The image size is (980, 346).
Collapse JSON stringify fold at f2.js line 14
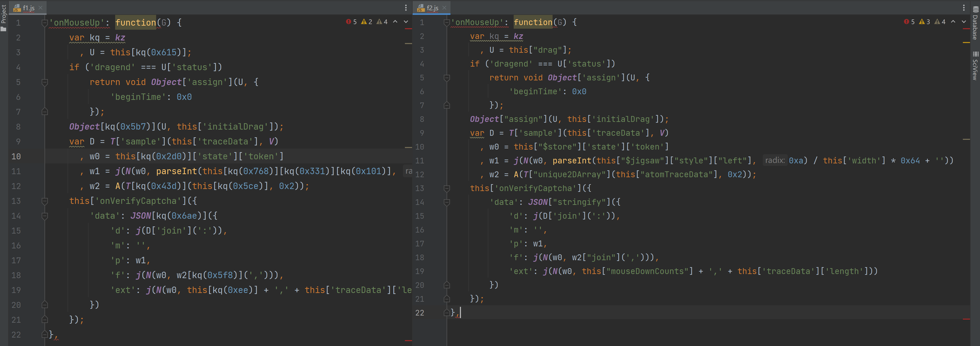pyautogui.click(x=447, y=202)
